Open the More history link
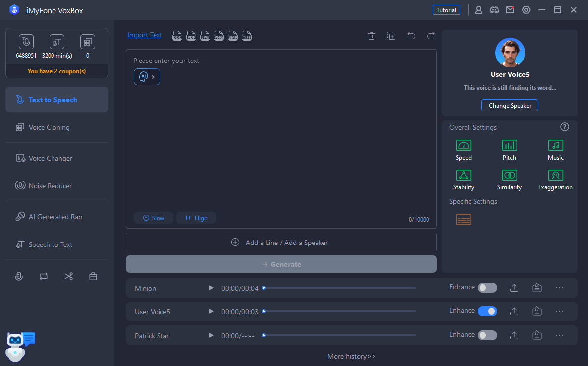The width and height of the screenshot is (588, 366). tap(351, 356)
